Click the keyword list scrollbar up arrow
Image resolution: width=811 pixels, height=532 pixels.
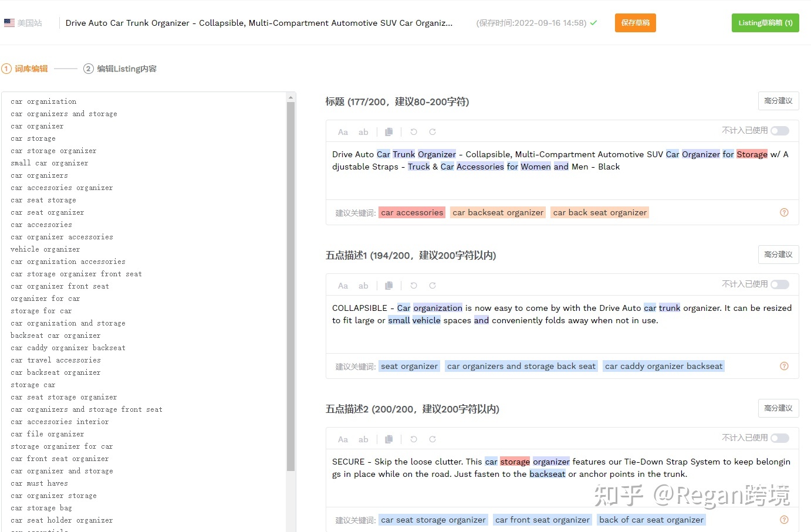tap(290, 97)
